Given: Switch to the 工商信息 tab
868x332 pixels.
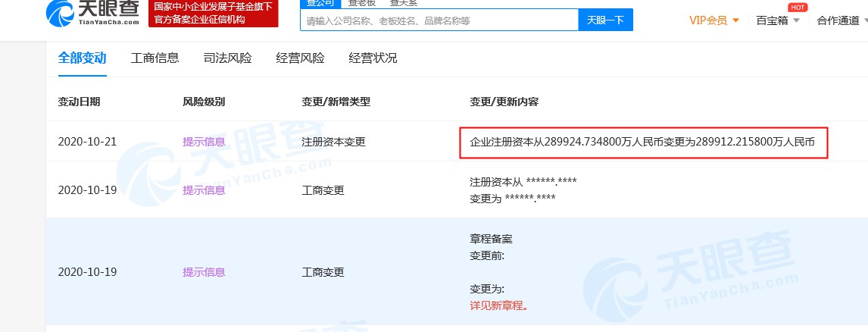Looking at the screenshot, I should click(x=155, y=58).
